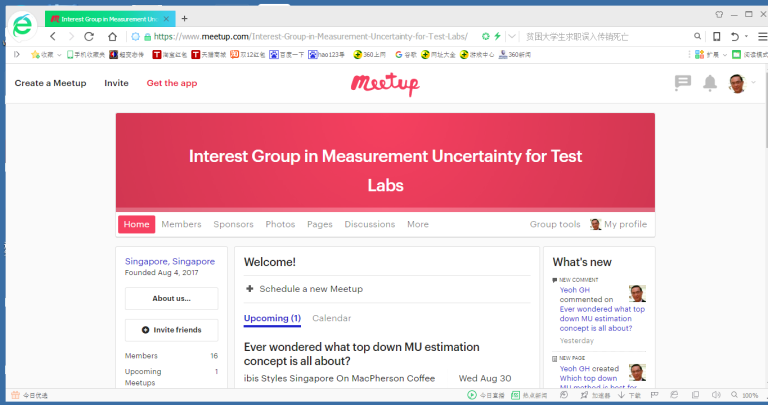Click the Meetup logo
The width and height of the screenshot is (768, 405).
pyautogui.click(x=384, y=83)
